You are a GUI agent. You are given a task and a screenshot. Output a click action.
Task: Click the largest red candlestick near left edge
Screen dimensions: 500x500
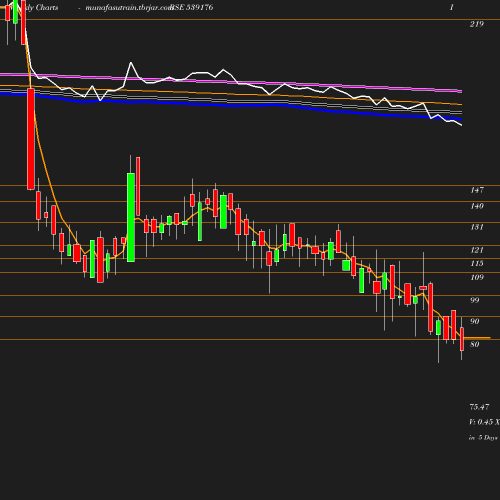(31, 139)
